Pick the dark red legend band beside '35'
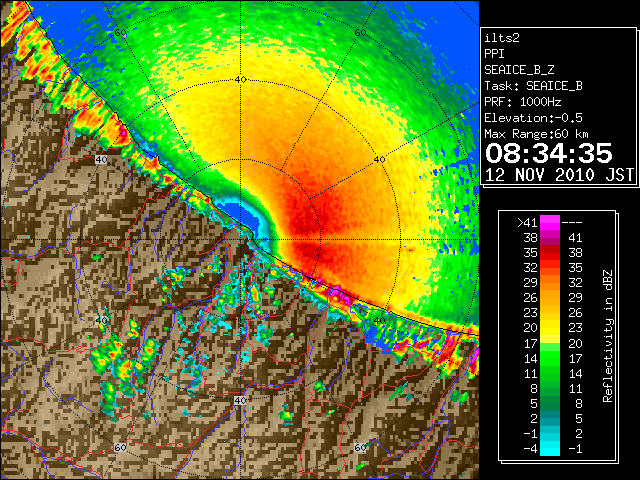The image size is (640, 480). click(x=550, y=253)
